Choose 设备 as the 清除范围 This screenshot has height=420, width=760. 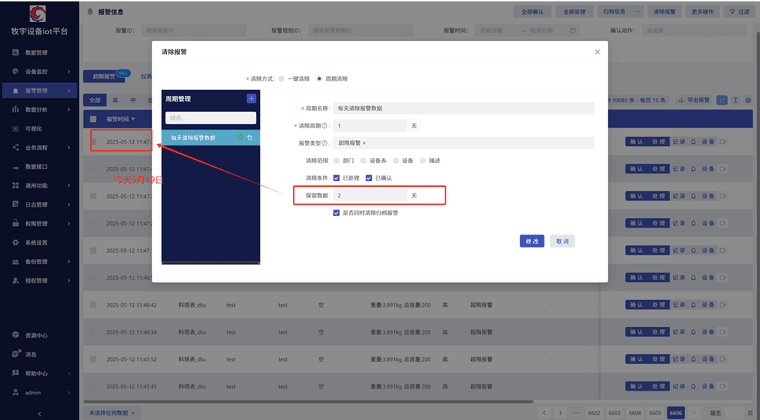396,161
